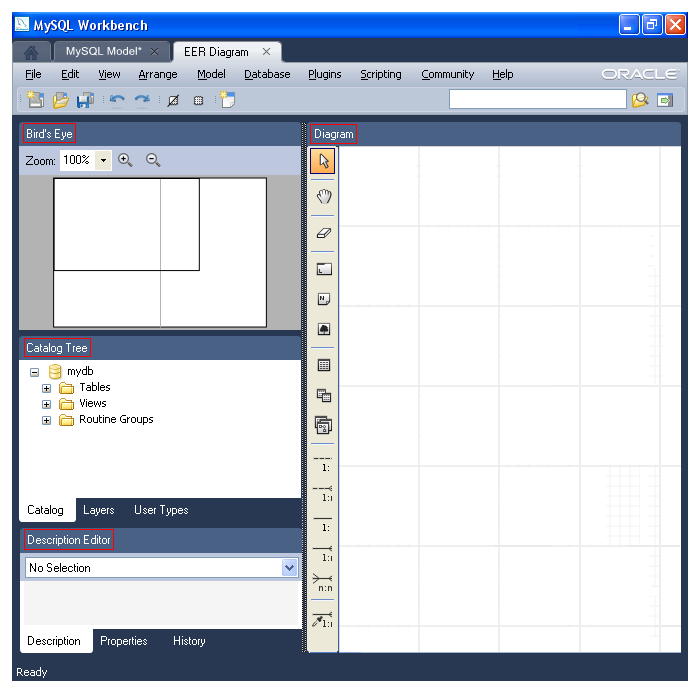Click the open folder toolbar icon

[60, 100]
